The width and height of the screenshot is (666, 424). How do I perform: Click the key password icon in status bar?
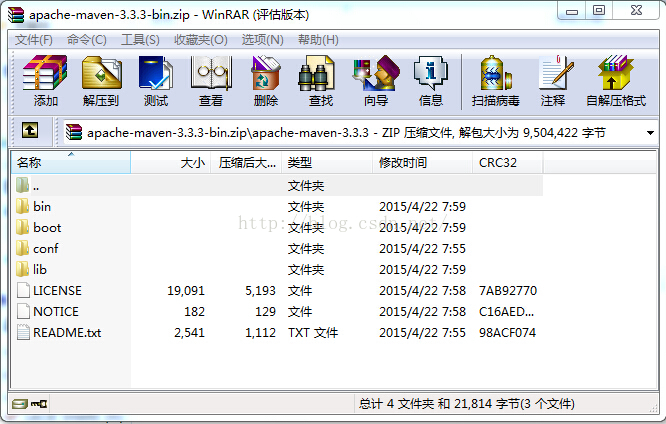tap(39, 404)
